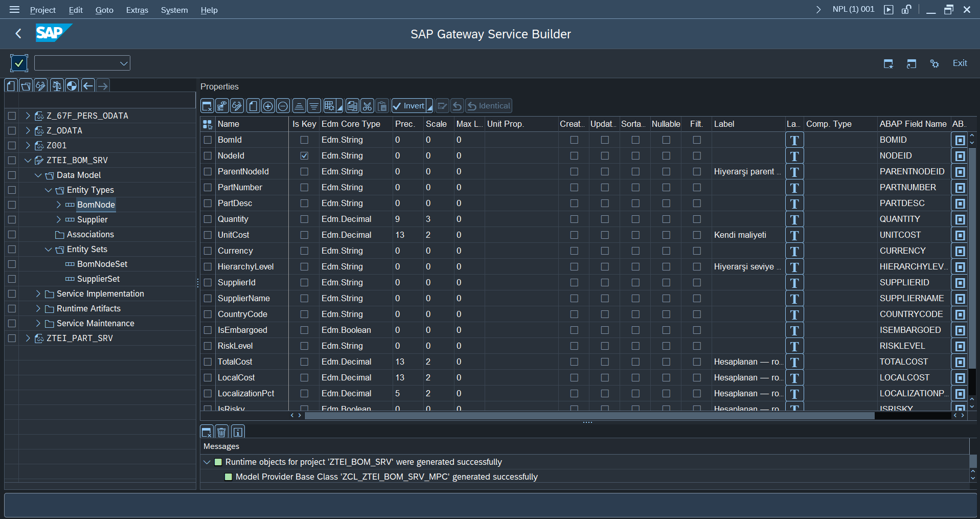980x519 pixels.
Task: Click the info icon in Messages toolbar
Action: (x=238, y=432)
